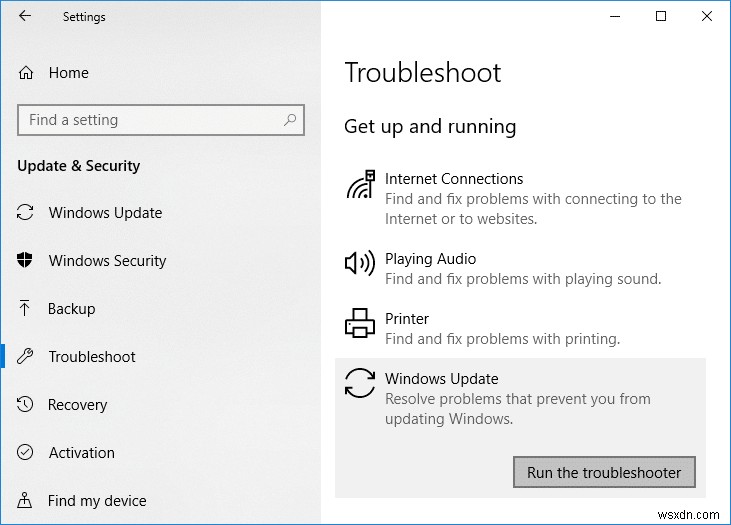The width and height of the screenshot is (731, 525).
Task: Click the back arrow icon
Action: tap(25, 17)
